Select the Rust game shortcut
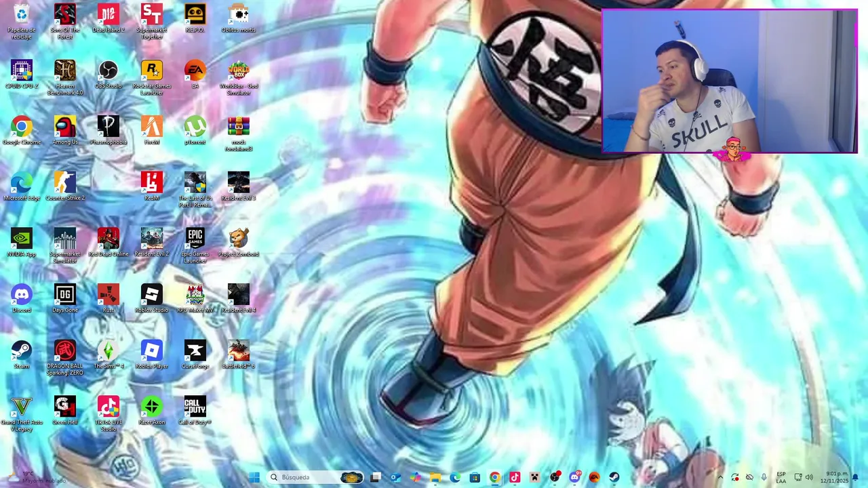868x488 pixels. coord(108,299)
